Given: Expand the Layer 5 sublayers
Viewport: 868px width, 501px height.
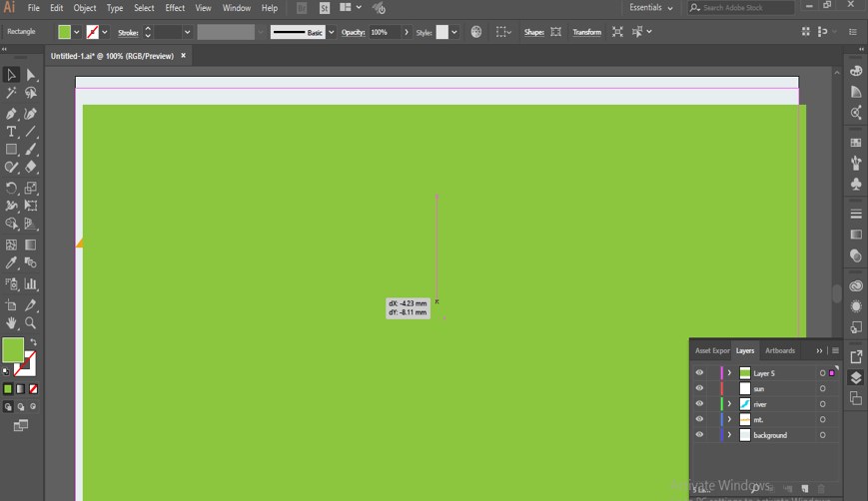Looking at the screenshot, I should [x=729, y=373].
